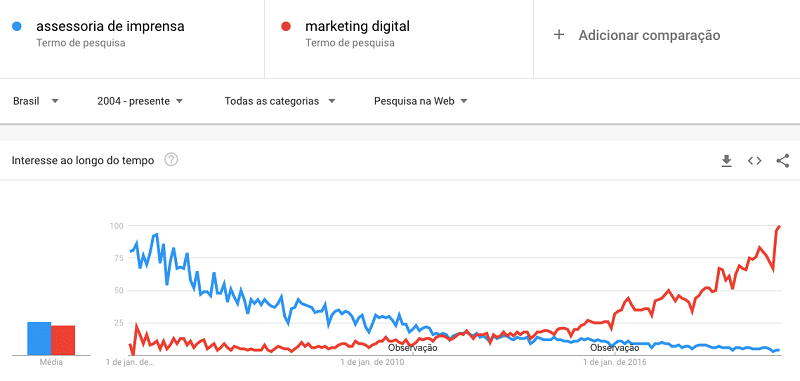Click the red line peak at 100
Image resolution: width=800 pixels, height=381 pixels.
point(780,226)
